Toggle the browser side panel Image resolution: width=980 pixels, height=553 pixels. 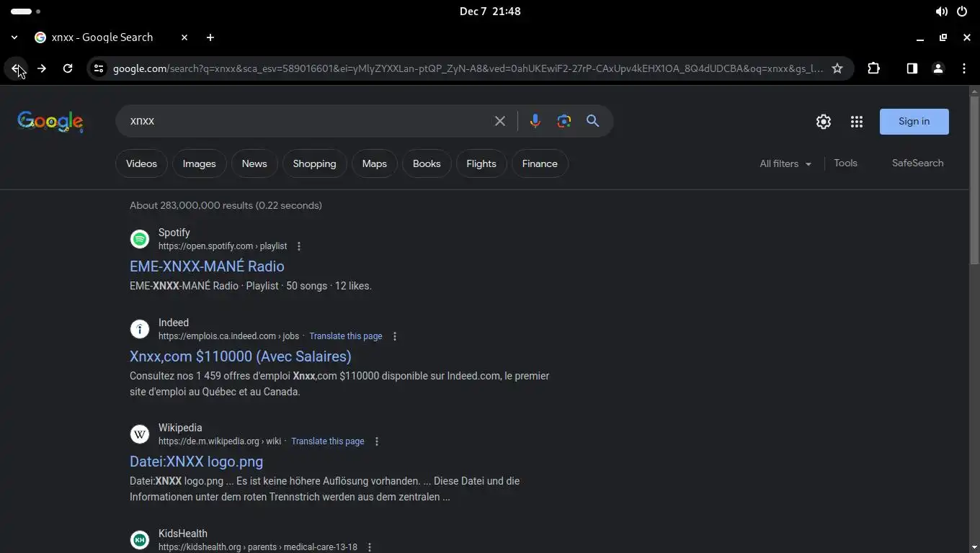pos(912,68)
